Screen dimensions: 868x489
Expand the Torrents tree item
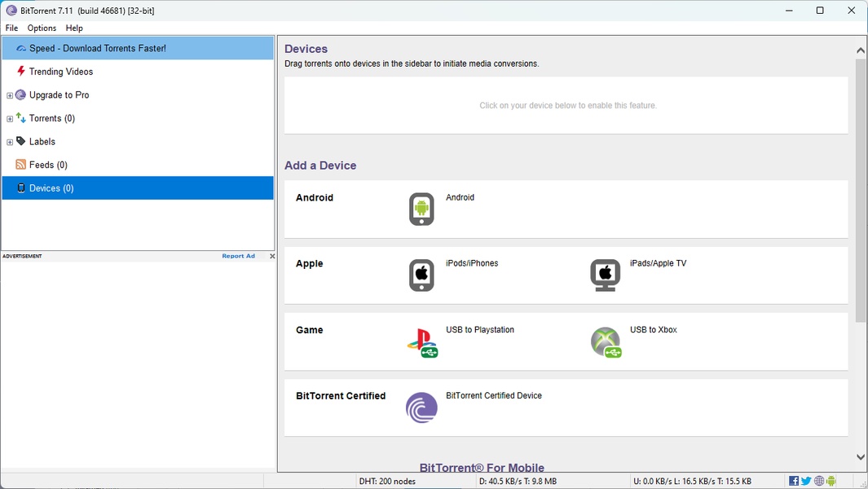click(8, 118)
